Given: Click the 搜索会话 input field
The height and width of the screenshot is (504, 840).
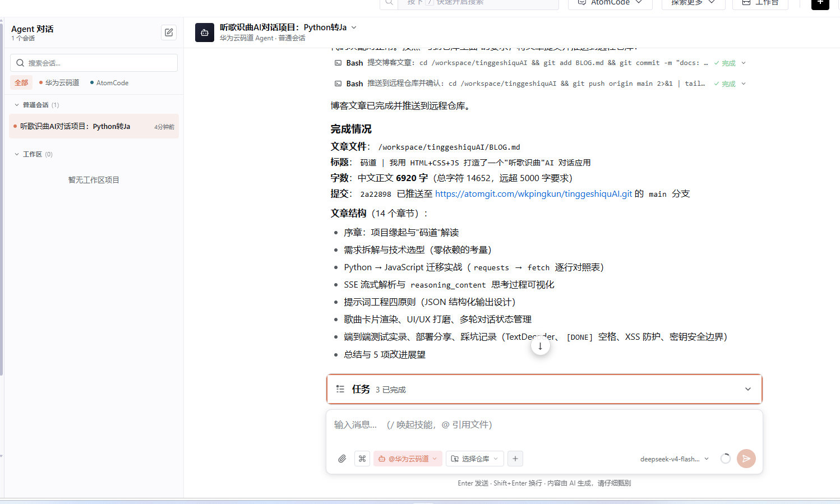Looking at the screenshot, I should pyautogui.click(x=94, y=63).
